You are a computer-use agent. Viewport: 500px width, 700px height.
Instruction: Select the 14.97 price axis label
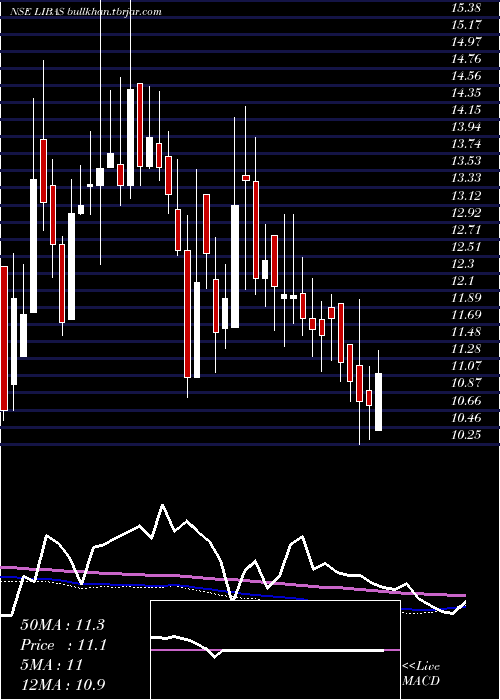466,42
